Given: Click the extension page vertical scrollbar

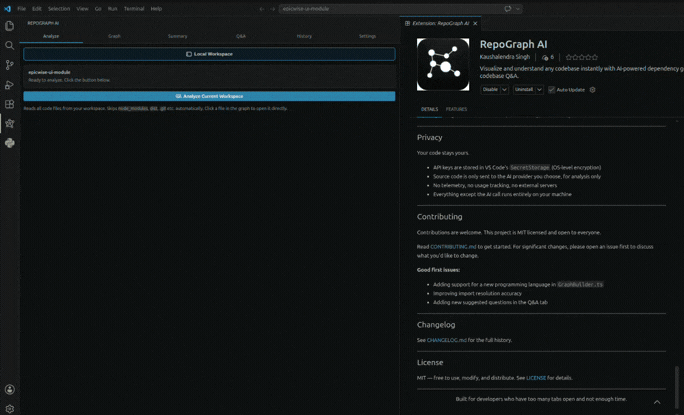Looking at the screenshot, I should [x=677, y=388].
